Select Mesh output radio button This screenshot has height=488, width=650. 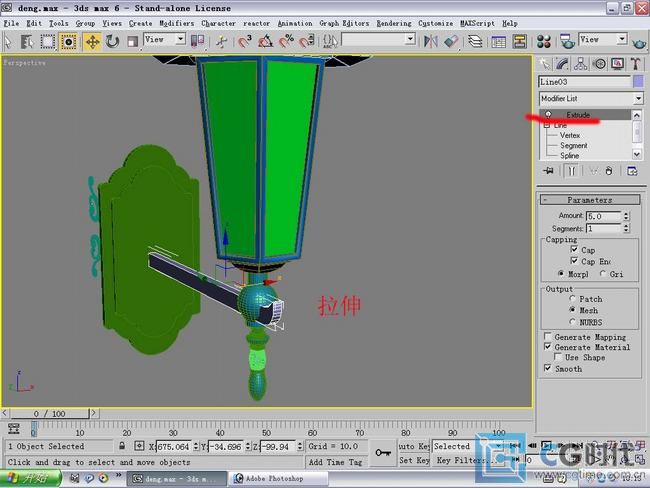[x=572, y=310]
